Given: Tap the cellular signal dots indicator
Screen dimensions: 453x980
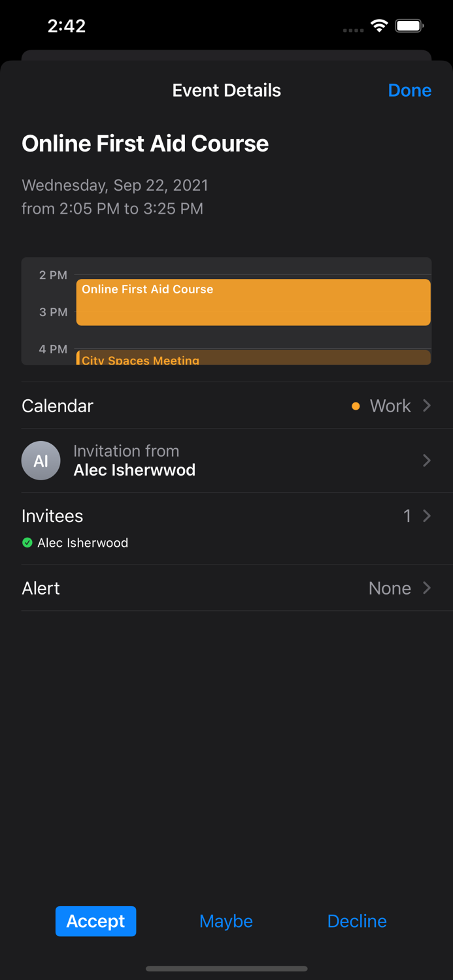Looking at the screenshot, I should [352, 30].
